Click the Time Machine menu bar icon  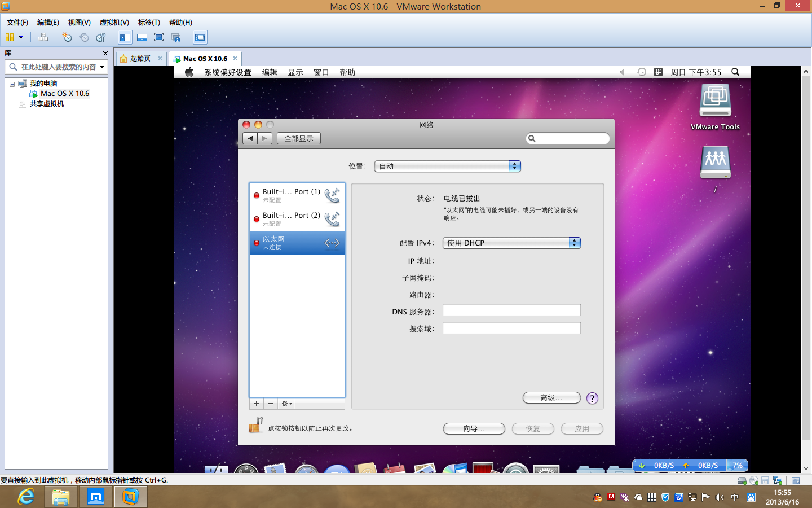click(641, 72)
